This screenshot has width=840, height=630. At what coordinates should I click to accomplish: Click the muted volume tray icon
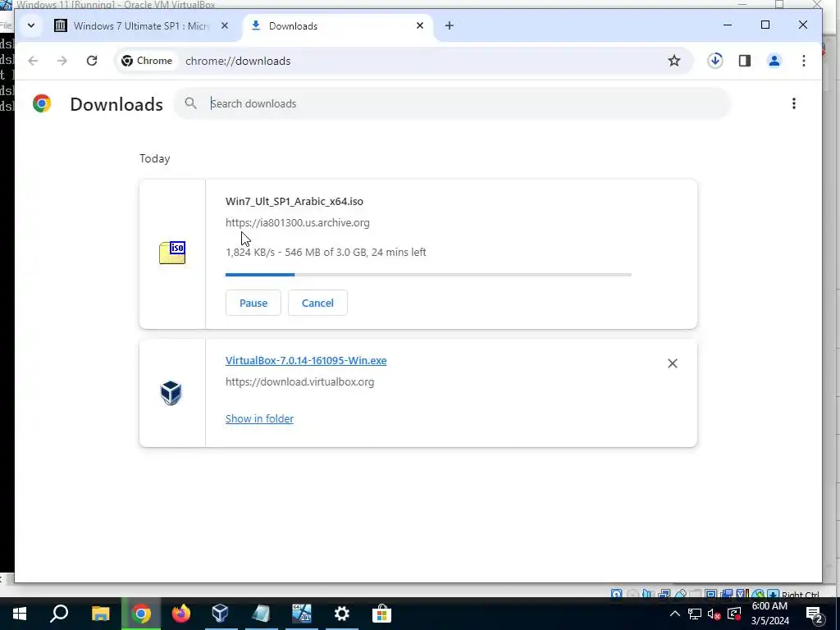714,614
